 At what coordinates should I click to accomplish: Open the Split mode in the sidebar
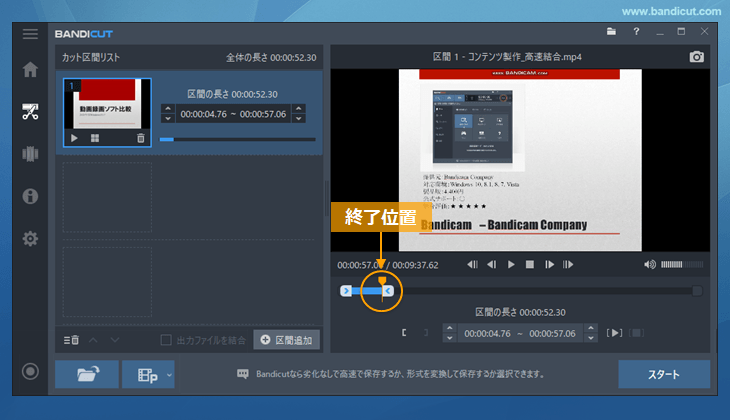pyautogui.click(x=30, y=154)
